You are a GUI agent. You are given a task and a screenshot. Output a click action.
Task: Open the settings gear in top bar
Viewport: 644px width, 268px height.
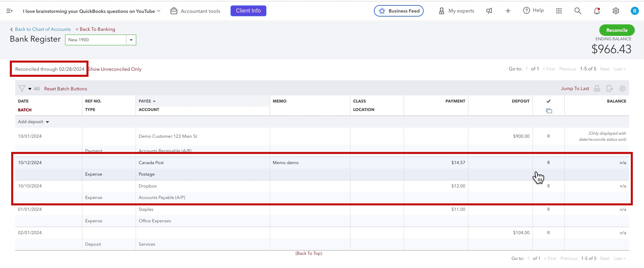pos(616,11)
